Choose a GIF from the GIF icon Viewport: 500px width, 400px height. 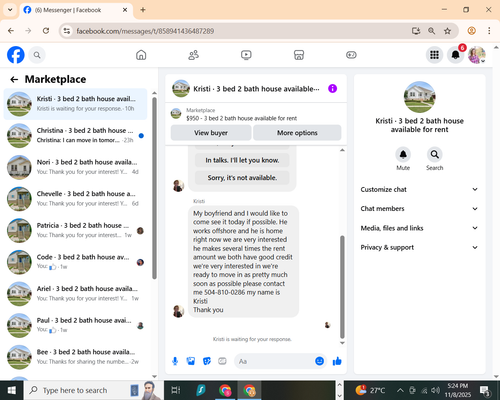click(x=222, y=361)
